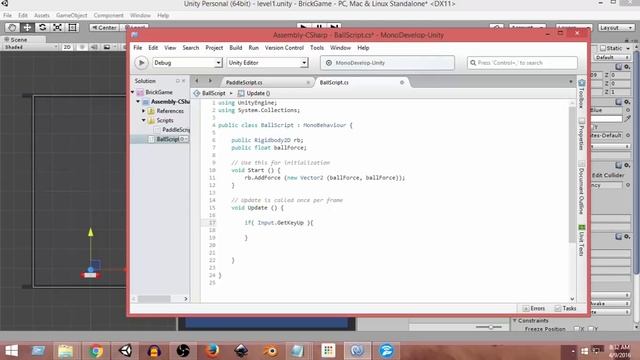Open Unity from the taskbar
Screen dimensions: 640x360
[x=125, y=351]
